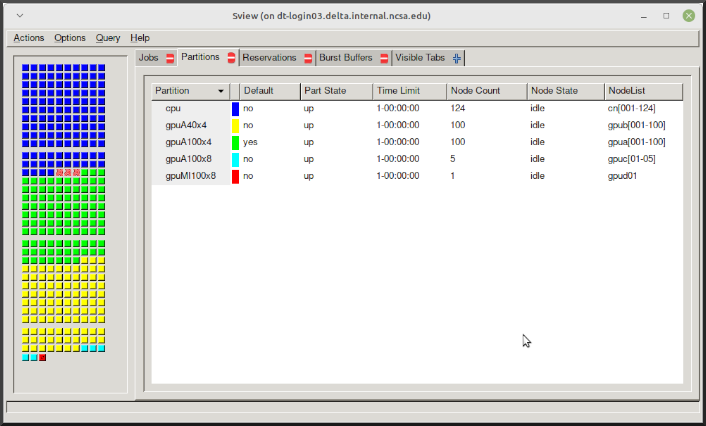
Task: Open the Actions menu
Action: point(29,38)
